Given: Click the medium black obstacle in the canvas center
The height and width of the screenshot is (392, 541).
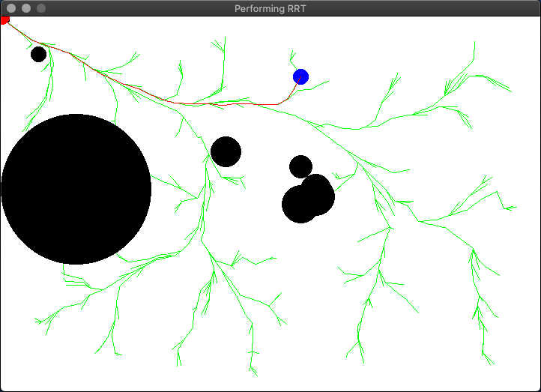Looking at the screenshot, I should (226, 151).
